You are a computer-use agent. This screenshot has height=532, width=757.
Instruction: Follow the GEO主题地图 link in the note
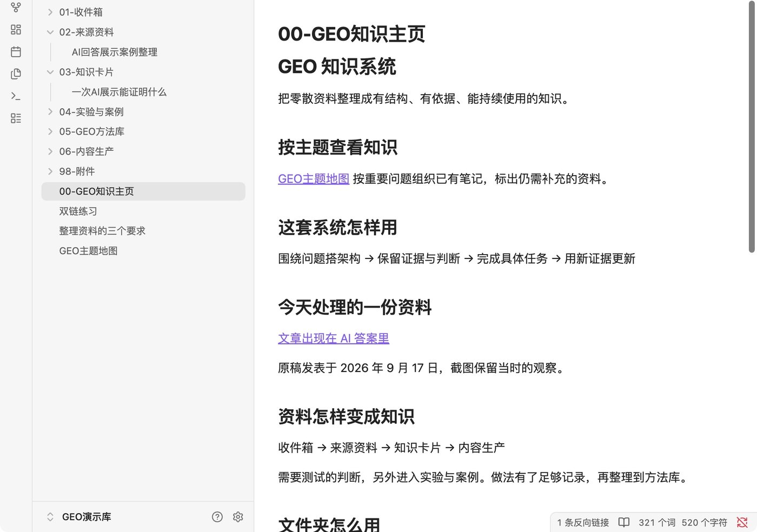tap(314, 179)
